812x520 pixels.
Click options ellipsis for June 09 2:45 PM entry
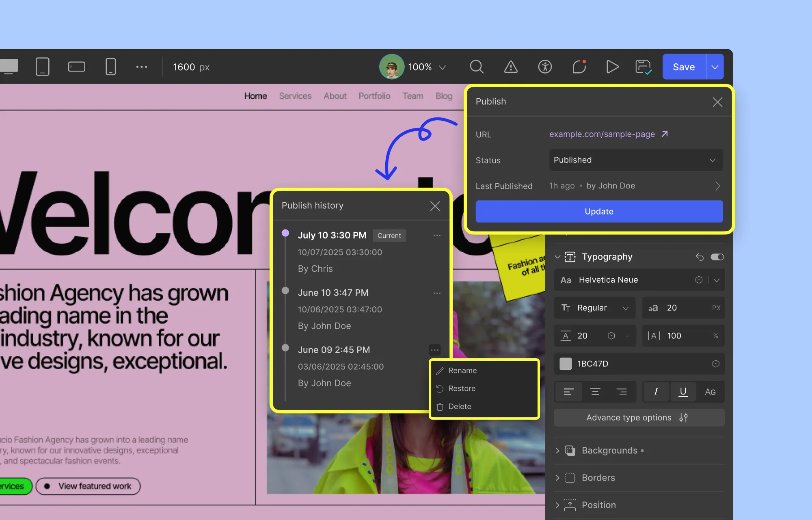click(435, 350)
